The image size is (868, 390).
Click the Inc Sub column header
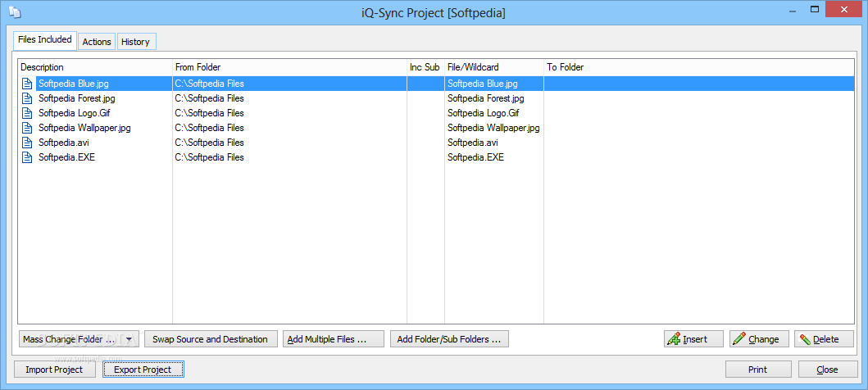(x=425, y=67)
